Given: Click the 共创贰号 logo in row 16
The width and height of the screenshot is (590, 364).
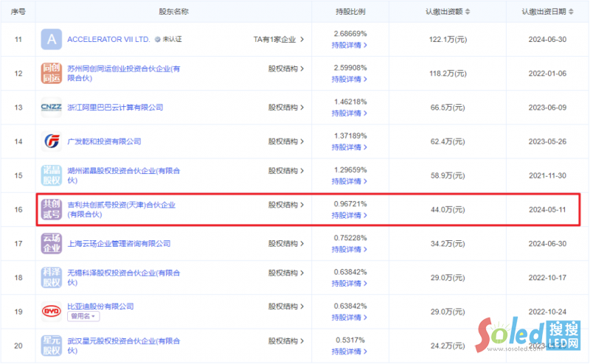Looking at the screenshot, I should click(52, 209).
